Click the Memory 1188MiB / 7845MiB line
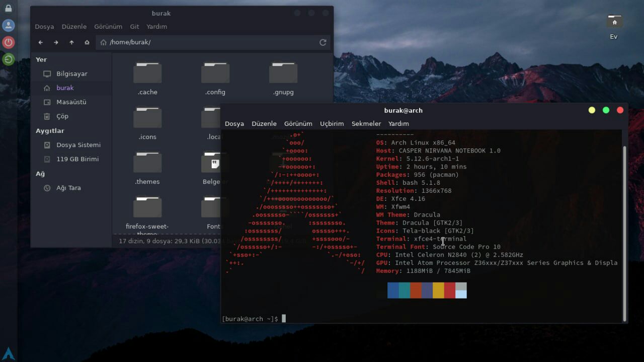The image size is (644, 362). (x=423, y=271)
